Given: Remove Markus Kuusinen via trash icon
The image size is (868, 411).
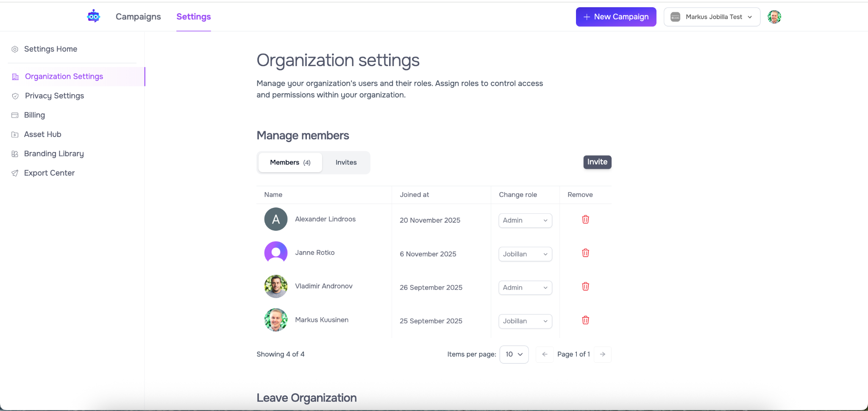Looking at the screenshot, I should (585, 320).
